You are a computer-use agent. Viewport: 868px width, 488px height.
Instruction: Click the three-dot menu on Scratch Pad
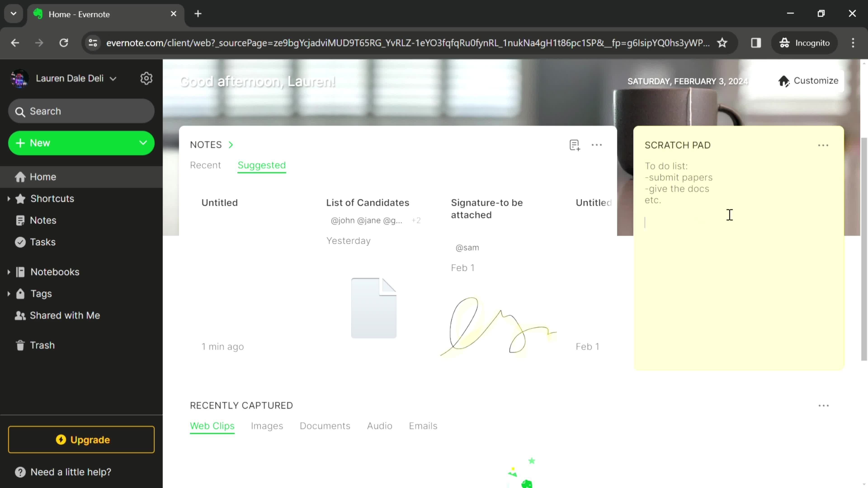[823, 145]
